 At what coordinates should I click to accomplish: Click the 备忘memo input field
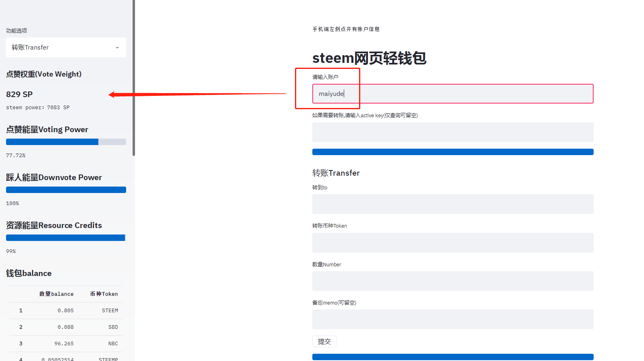click(453, 319)
